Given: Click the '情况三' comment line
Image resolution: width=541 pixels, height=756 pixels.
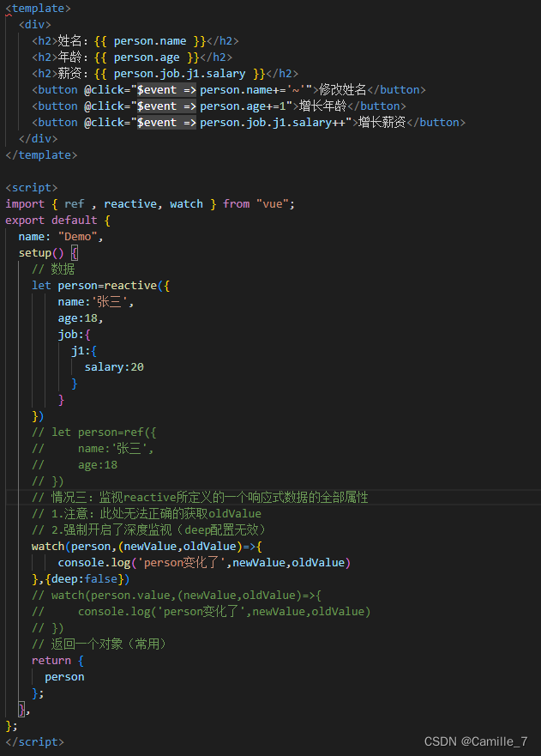Looking at the screenshot, I should (200, 497).
